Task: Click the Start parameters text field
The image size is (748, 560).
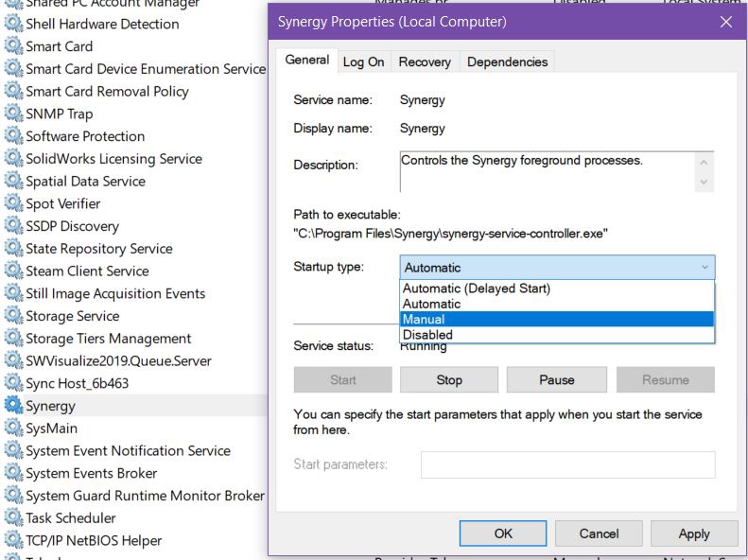Action: (x=567, y=464)
